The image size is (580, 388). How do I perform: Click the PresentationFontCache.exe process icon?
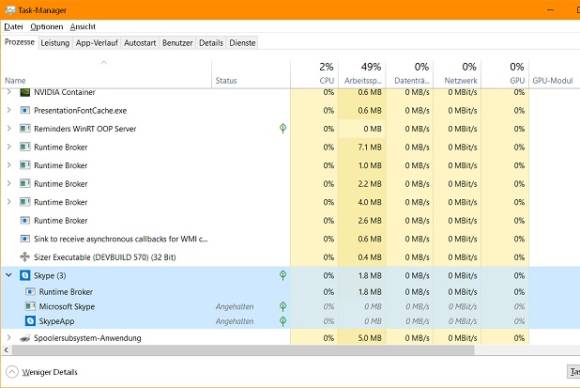coord(25,110)
